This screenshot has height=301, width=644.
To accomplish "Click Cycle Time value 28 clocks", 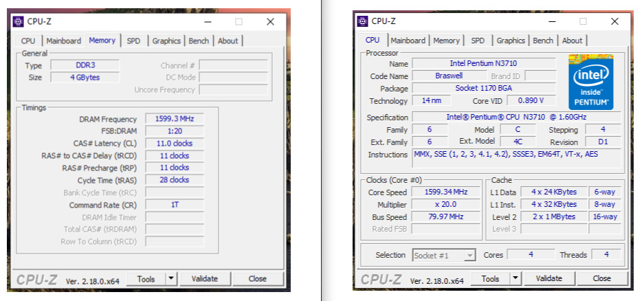I will tap(175, 180).
